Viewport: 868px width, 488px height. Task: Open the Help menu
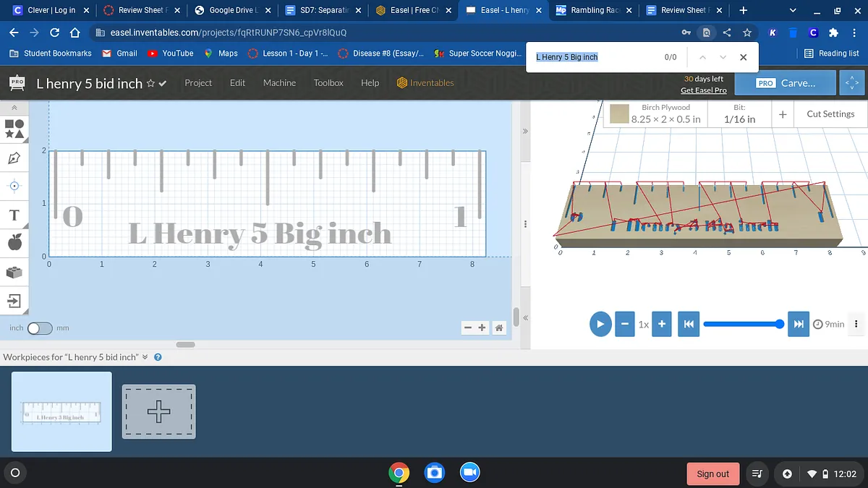pyautogui.click(x=370, y=83)
